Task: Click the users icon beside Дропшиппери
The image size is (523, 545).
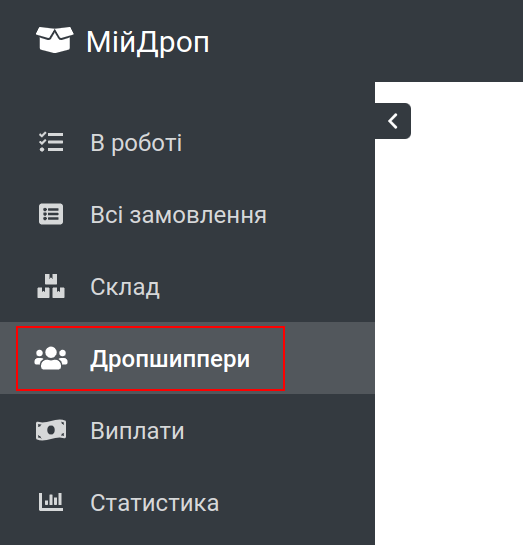Action: coord(51,358)
